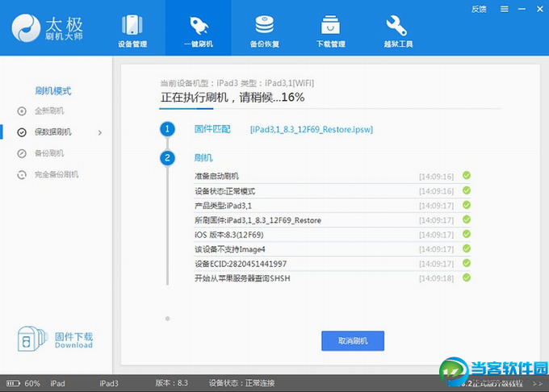
Task: Click the 太极刷机大师 logo
Action: pos(48,28)
